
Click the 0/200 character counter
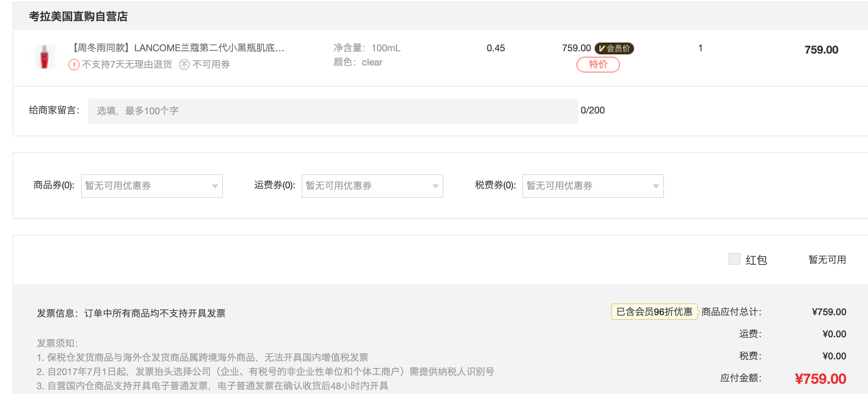[593, 110]
